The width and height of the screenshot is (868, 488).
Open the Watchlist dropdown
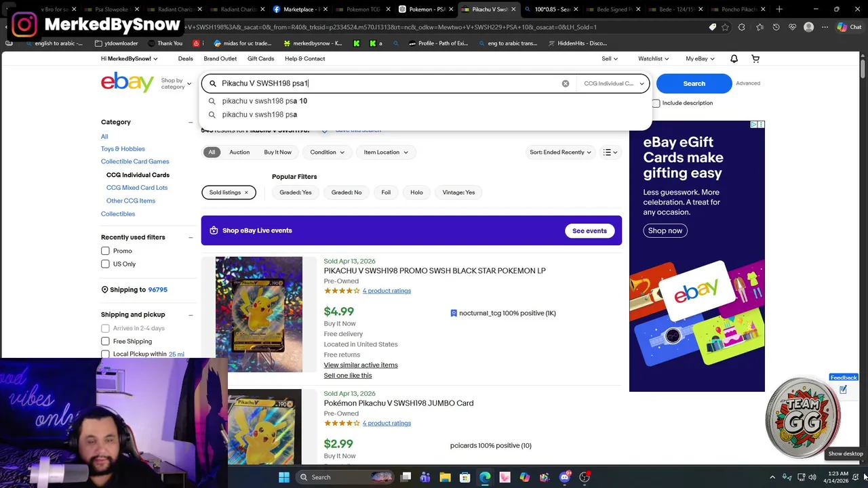coord(653,59)
